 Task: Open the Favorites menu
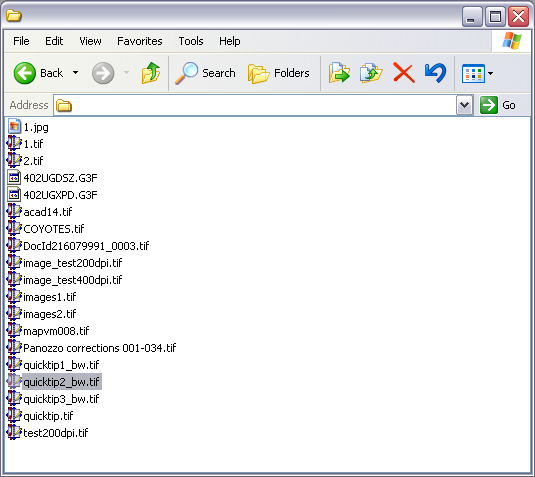[x=140, y=41]
